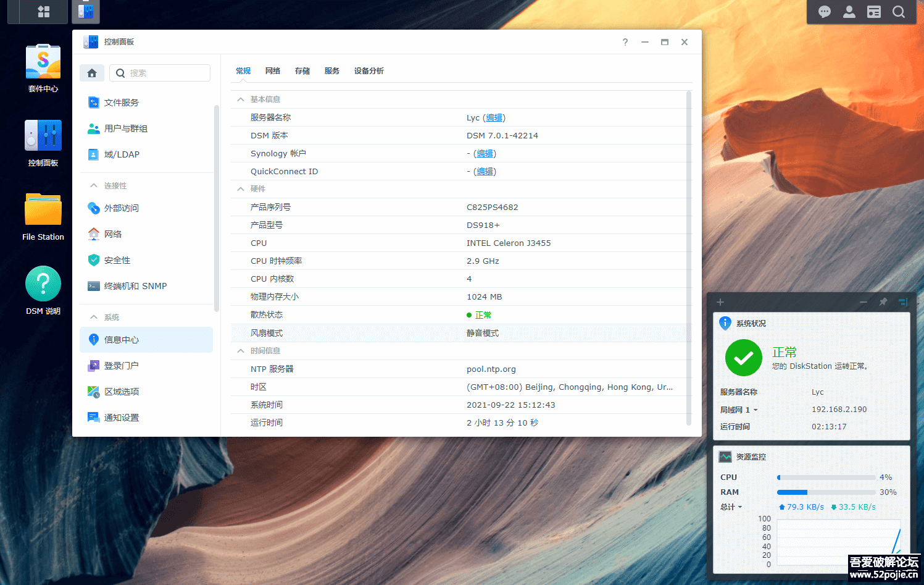The image size is (924, 585).
Task: Open the user options person icon
Action: (x=849, y=12)
